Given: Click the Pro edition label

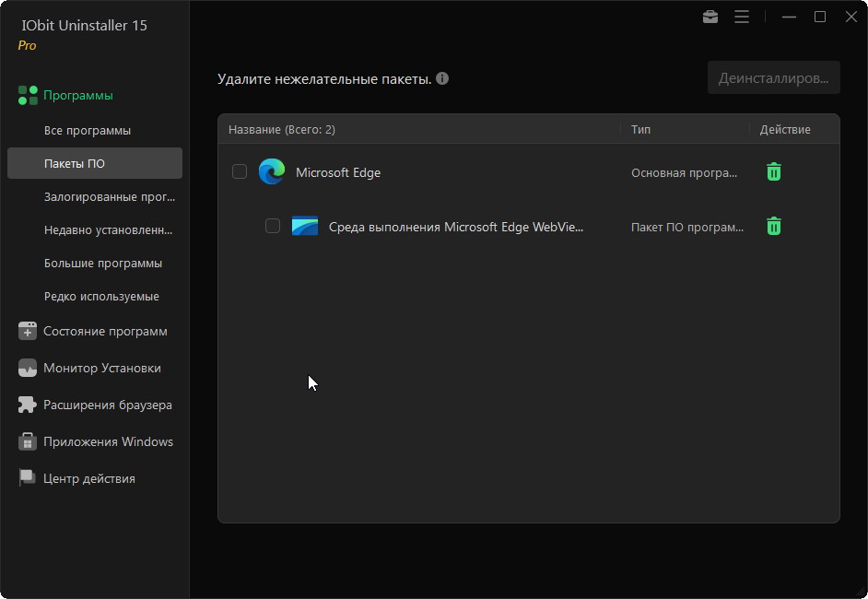Looking at the screenshot, I should pos(27,45).
